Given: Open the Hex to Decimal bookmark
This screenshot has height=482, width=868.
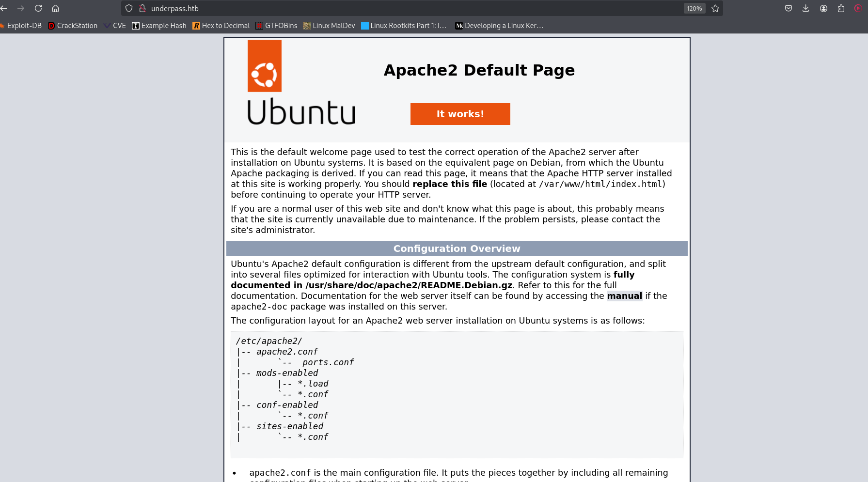Looking at the screenshot, I should 221,26.
